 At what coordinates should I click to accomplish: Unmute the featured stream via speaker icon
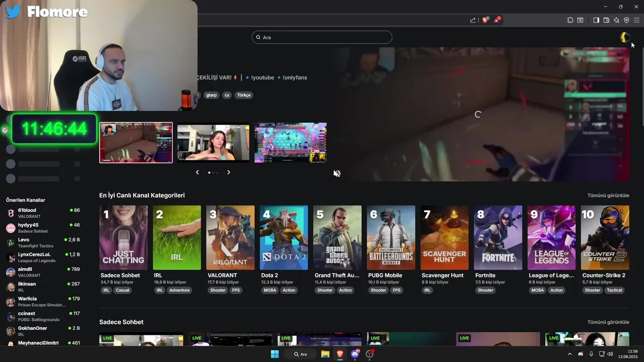pos(337,173)
